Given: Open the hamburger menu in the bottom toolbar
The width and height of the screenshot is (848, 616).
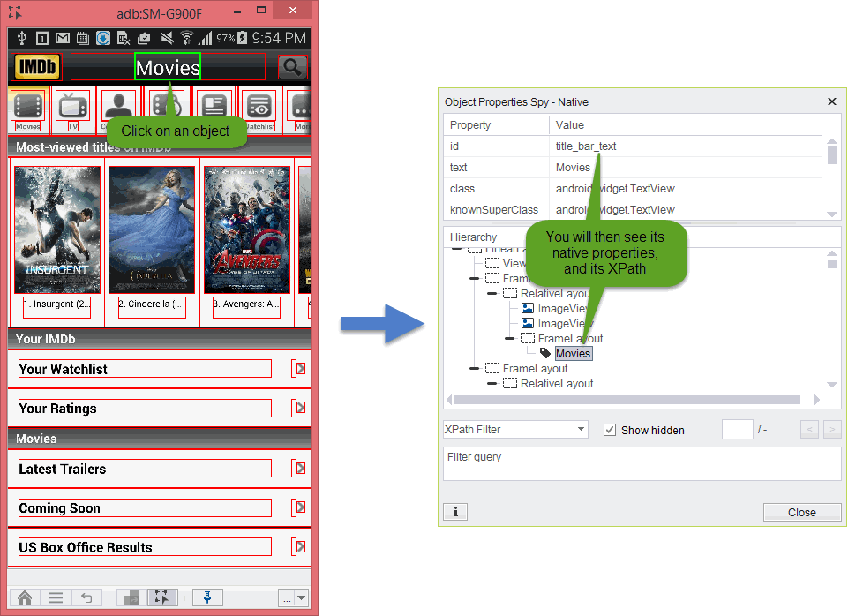Looking at the screenshot, I should (56, 597).
